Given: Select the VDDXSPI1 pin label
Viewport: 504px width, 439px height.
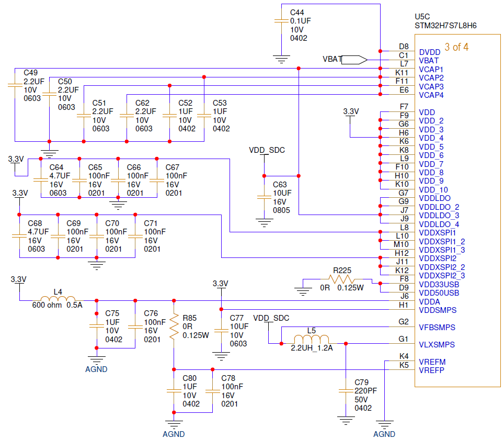Looking at the screenshot, I should [437, 232].
